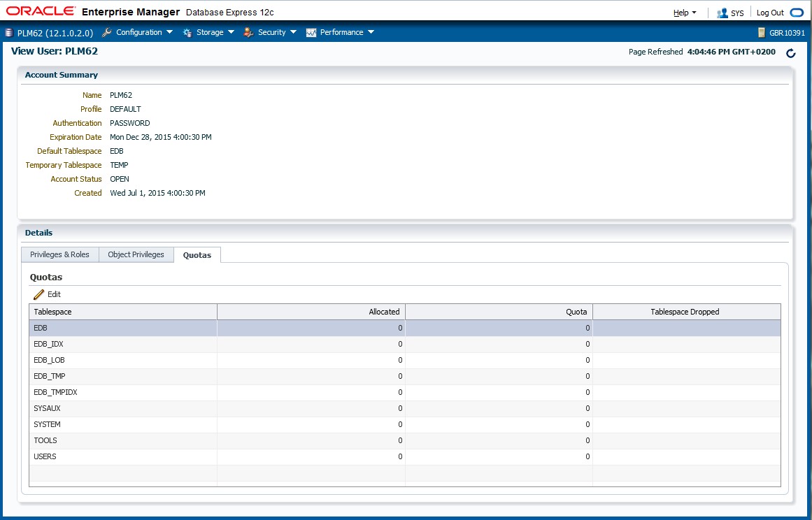Click the Edit pencil icon in Quotas

pyautogui.click(x=39, y=294)
